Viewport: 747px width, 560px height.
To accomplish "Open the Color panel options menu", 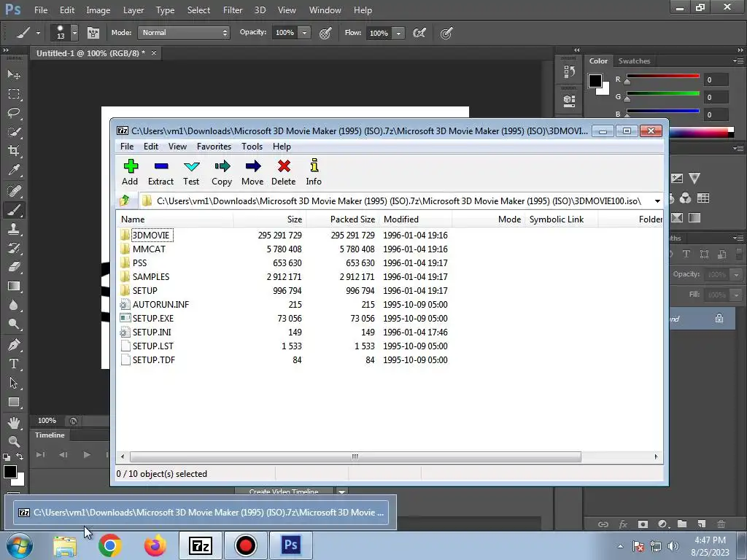I will point(738,61).
